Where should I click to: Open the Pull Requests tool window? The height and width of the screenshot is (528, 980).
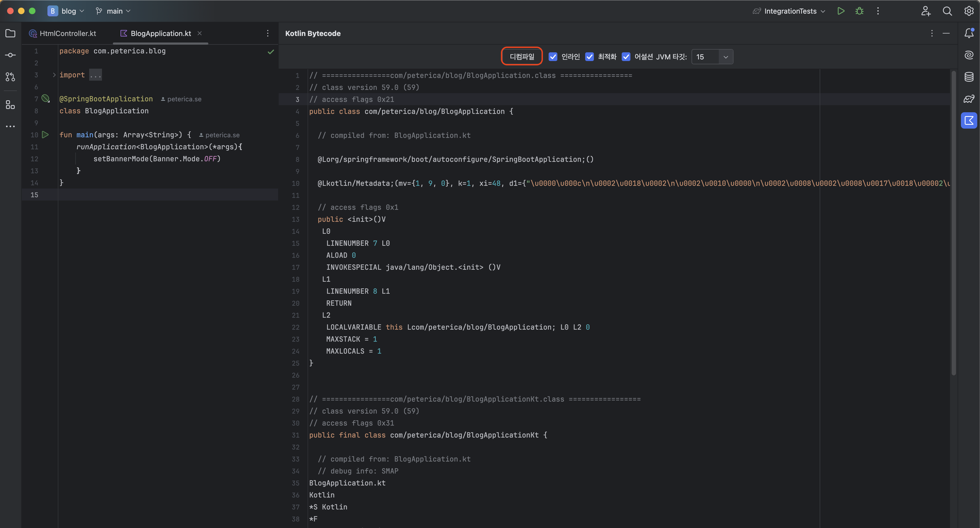10,77
